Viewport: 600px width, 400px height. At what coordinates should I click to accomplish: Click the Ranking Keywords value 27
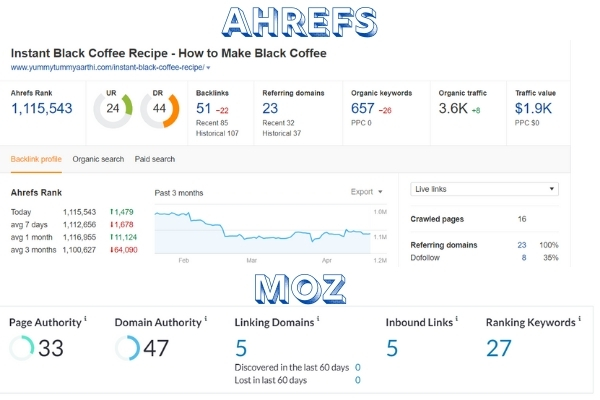coord(499,348)
